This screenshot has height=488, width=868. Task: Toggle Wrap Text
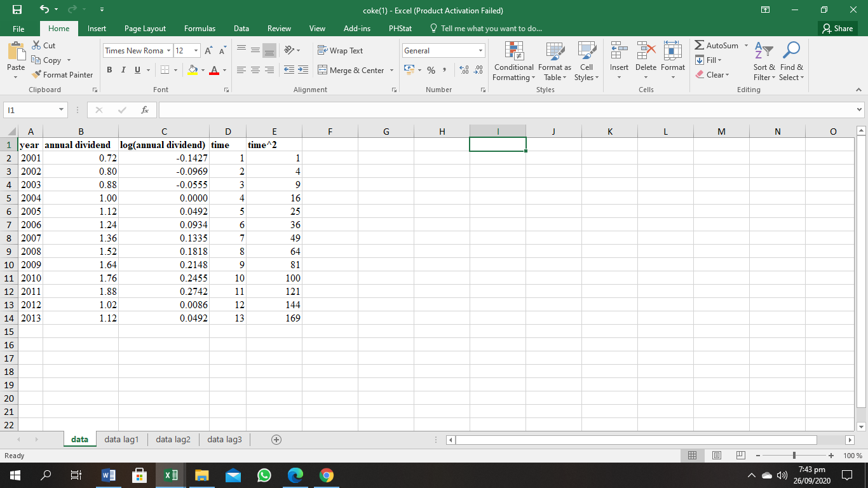click(x=340, y=51)
